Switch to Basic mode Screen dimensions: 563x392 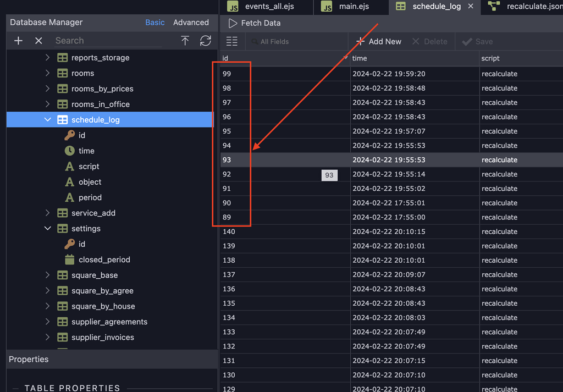pos(154,23)
